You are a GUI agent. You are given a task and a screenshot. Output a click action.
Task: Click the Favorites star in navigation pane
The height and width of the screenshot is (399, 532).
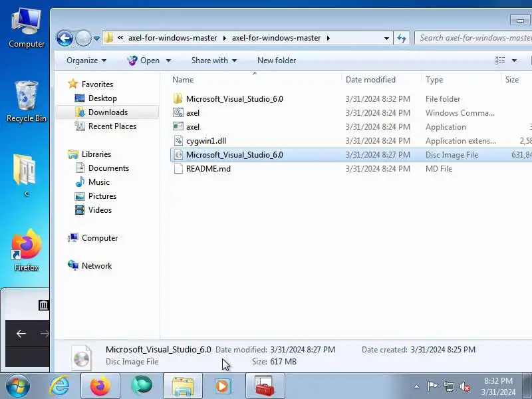click(x=72, y=84)
